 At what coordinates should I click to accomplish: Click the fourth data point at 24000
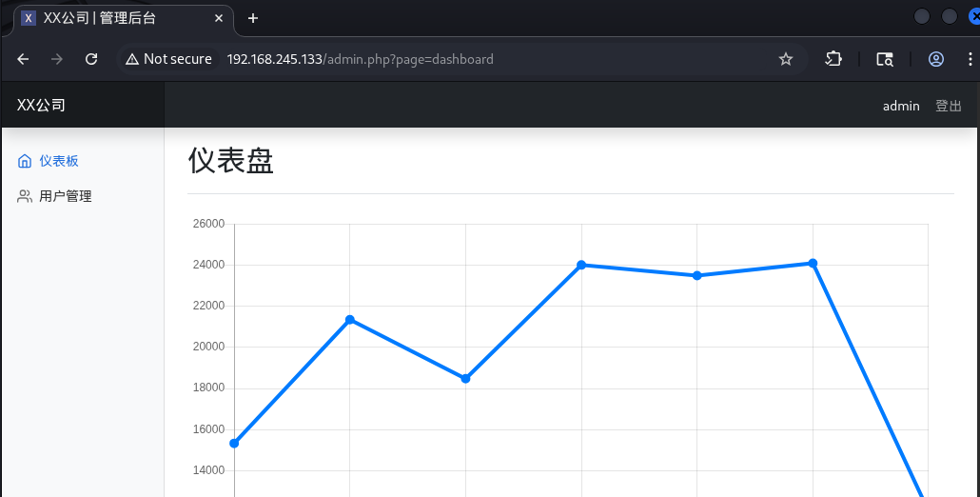[x=581, y=265]
